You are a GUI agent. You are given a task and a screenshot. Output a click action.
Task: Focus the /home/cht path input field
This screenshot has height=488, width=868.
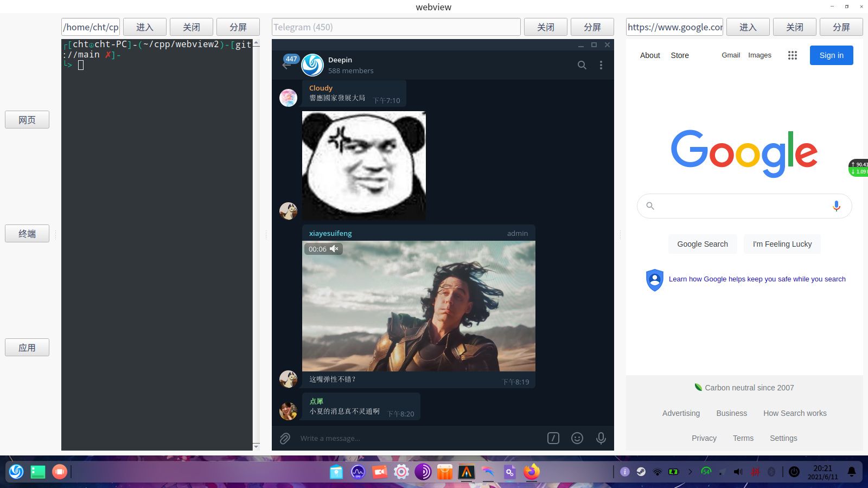click(x=91, y=27)
